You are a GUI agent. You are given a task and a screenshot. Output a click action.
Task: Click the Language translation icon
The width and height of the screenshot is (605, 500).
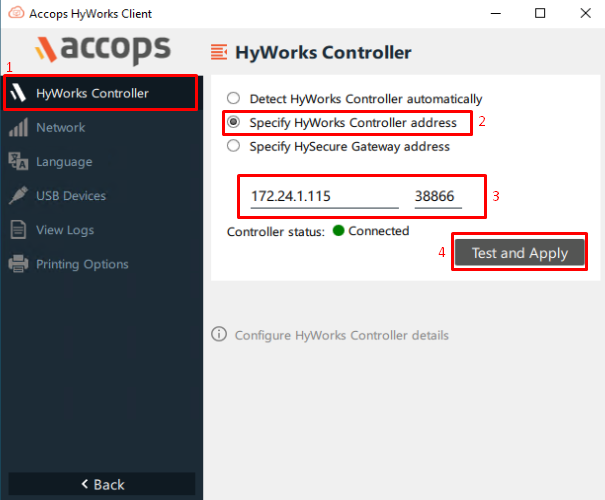pyautogui.click(x=18, y=162)
